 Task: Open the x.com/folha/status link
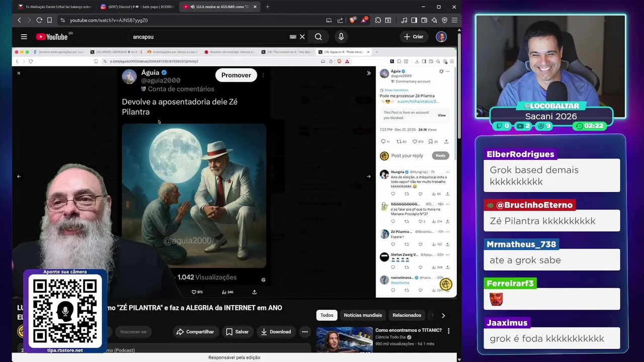pos(418,102)
